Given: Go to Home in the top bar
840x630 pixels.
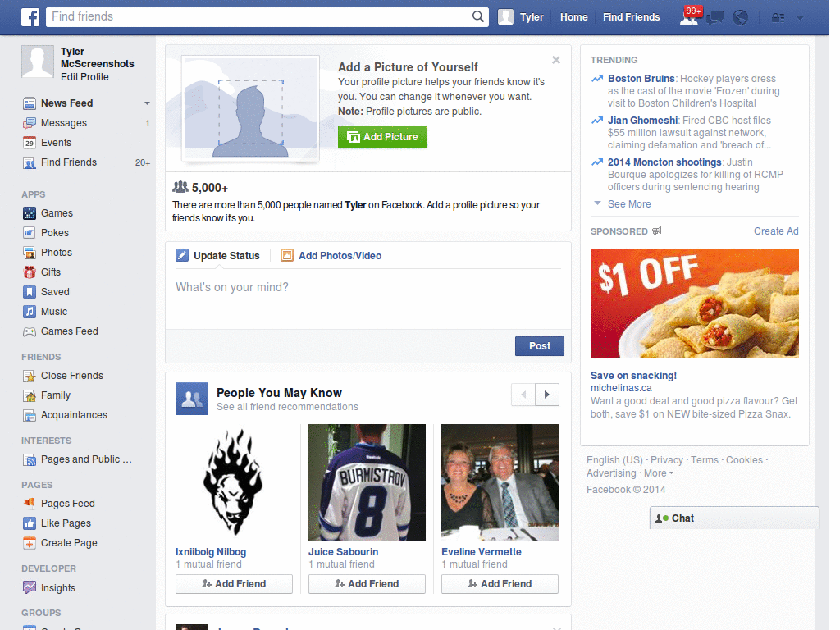Looking at the screenshot, I should pos(573,17).
